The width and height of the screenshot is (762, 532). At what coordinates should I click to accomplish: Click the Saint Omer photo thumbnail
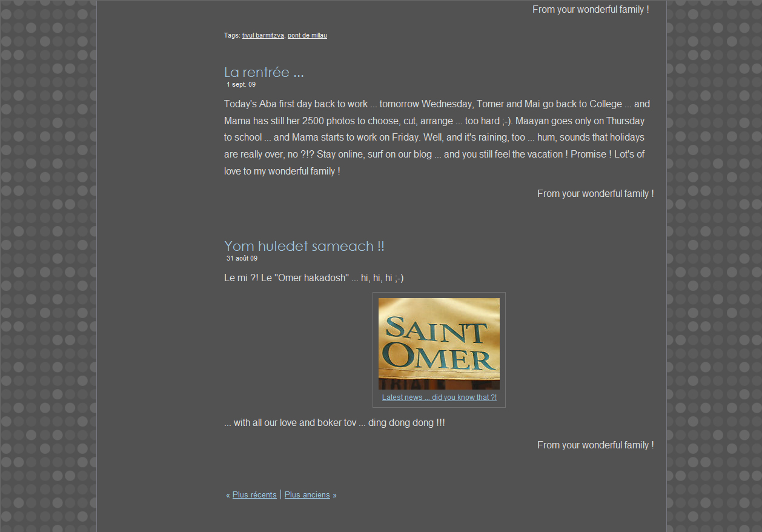[439, 344]
